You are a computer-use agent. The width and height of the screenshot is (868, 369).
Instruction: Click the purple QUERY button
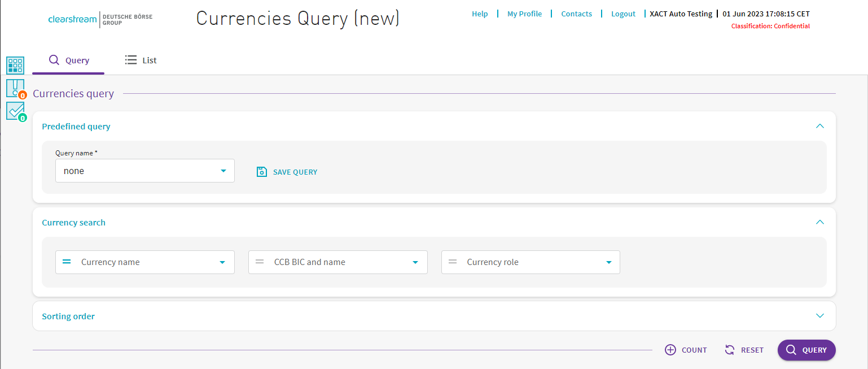point(806,350)
